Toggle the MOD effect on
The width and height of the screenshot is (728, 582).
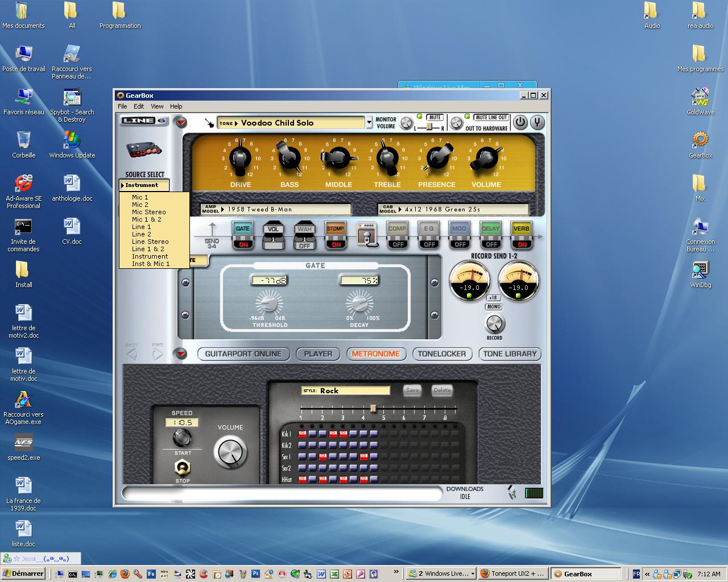[459, 235]
